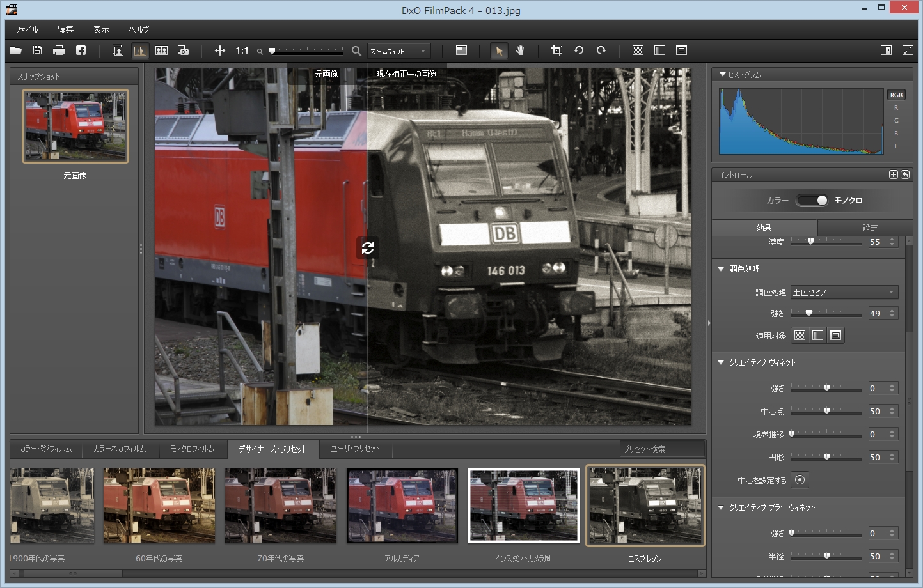Image resolution: width=923 pixels, height=588 pixels.
Task: Click the 中心を設定する target button
Action: [800, 480]
